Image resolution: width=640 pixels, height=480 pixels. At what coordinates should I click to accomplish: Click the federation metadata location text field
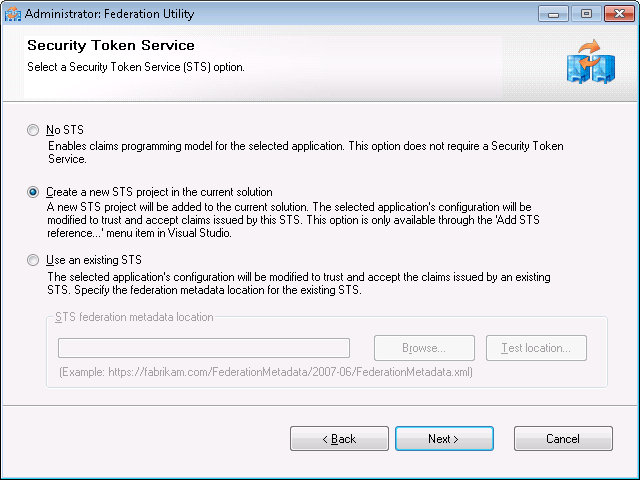pyautogui.click(x=204, y=348)
